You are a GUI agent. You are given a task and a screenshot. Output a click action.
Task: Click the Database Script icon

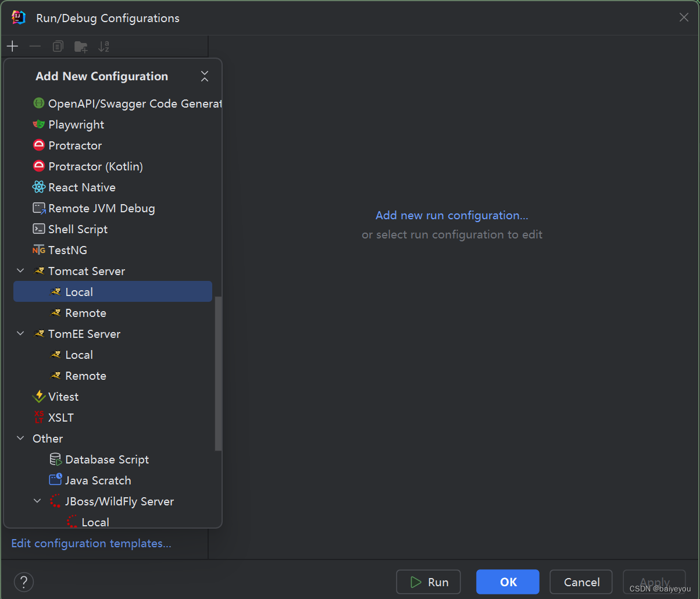56,459
